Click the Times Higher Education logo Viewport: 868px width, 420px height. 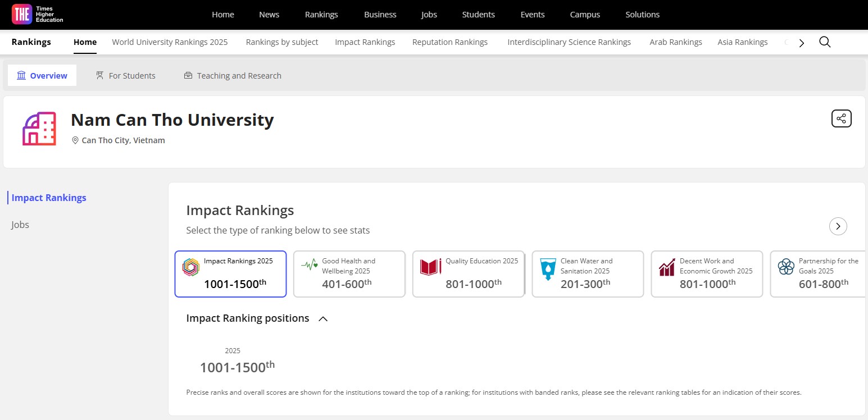click(x=38, y=15)
